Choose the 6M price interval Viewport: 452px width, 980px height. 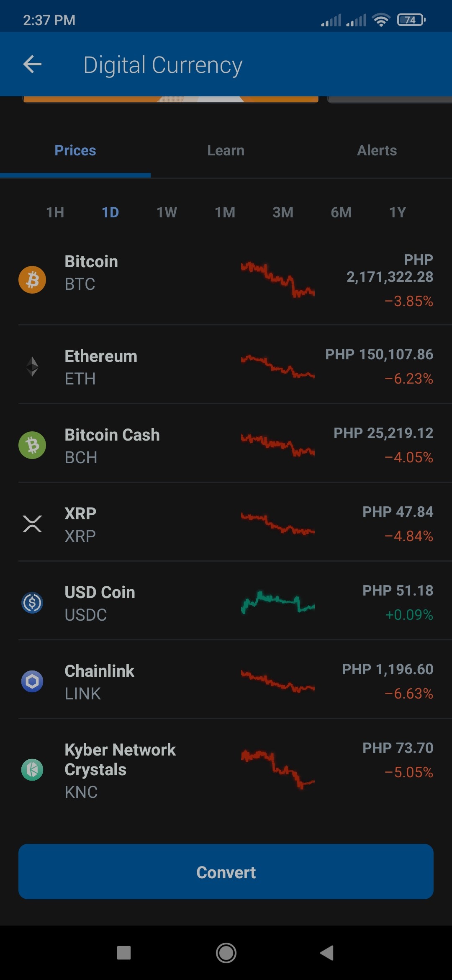point(341,212)
